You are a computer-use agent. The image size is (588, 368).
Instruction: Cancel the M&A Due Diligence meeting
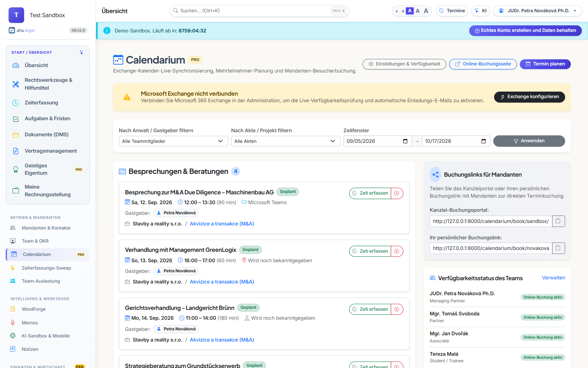397,193
